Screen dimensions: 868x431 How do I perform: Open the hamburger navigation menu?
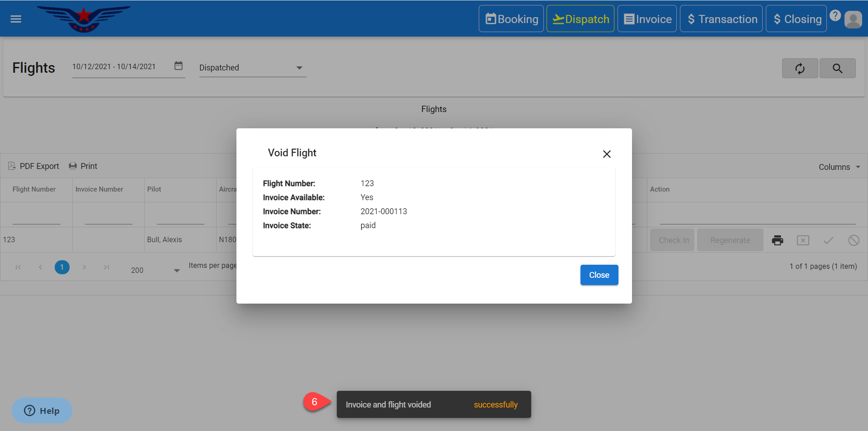(x=16, y=19)
